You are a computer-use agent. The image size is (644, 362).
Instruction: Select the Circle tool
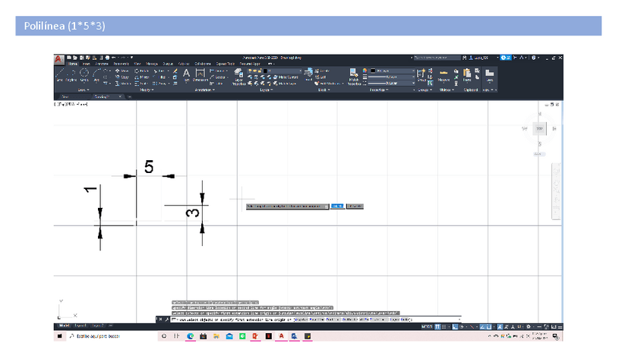point(84,75)
